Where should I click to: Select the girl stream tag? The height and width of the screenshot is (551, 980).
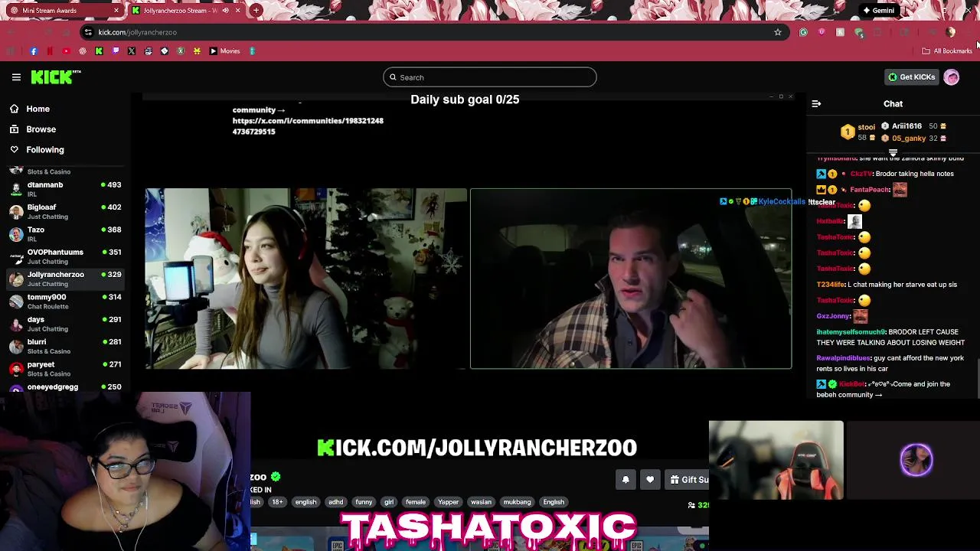(x=389, y=502)
